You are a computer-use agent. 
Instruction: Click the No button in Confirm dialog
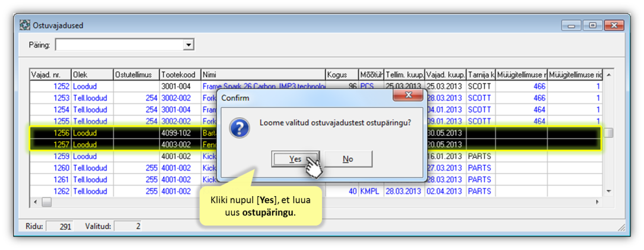[348, 159]
